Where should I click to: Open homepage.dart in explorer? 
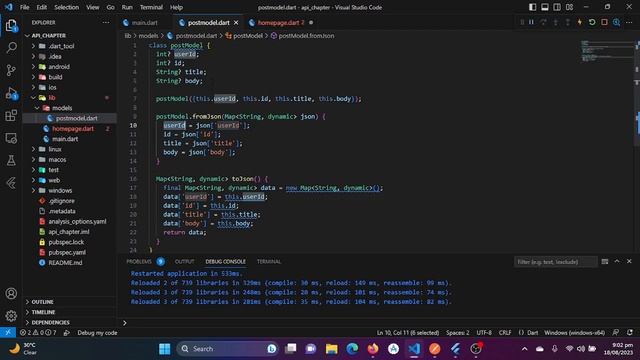coord(73,129)
